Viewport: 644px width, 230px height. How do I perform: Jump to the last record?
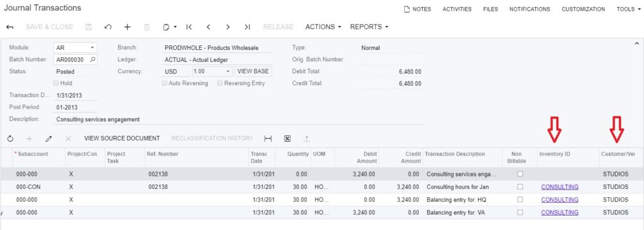pyautogui.click(x=247, y=26)
